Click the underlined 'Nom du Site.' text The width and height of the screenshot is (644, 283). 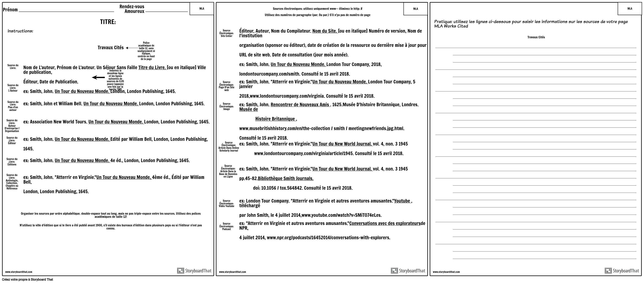[x=325, y=31]
